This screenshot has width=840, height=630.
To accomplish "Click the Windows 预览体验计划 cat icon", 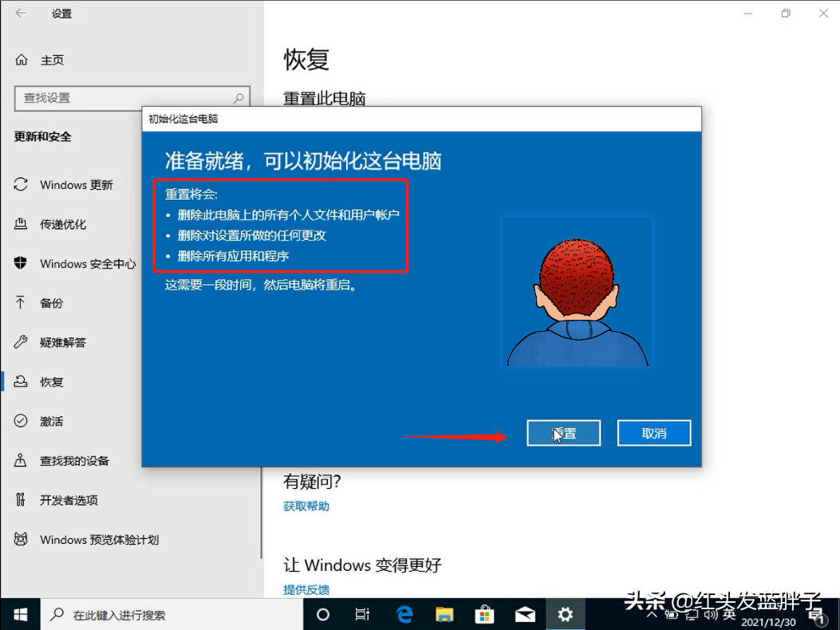I will (21, 539).
